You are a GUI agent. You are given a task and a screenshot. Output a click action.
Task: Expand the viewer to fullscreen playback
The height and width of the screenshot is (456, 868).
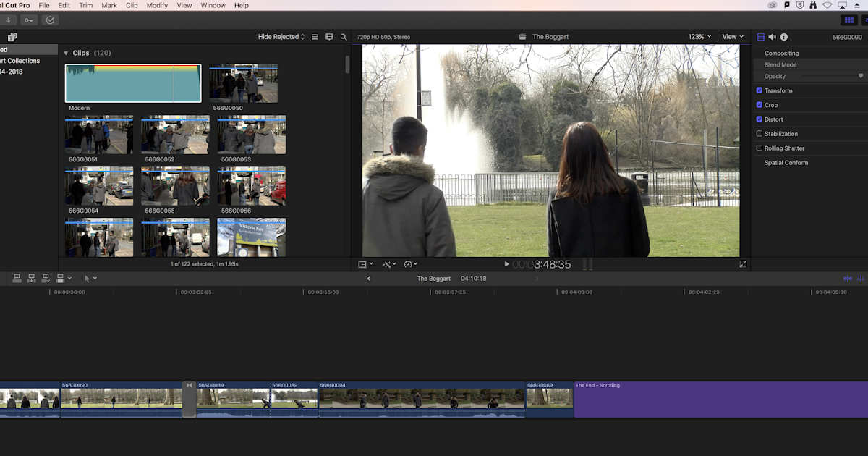click(x=743, y=263)
